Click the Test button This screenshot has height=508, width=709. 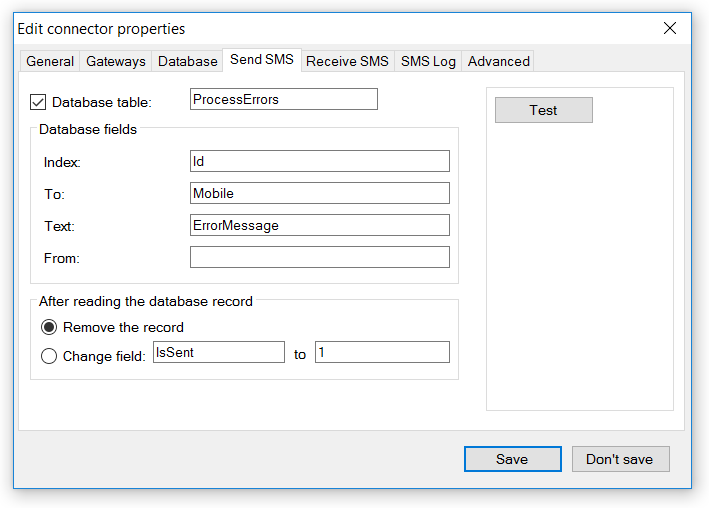point(544,110)
